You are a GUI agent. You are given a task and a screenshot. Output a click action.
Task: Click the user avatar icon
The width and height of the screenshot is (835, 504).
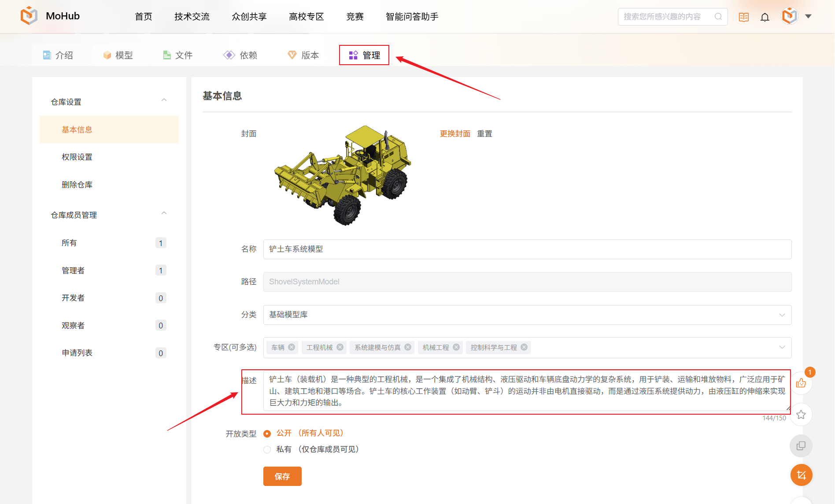[790, 16]
